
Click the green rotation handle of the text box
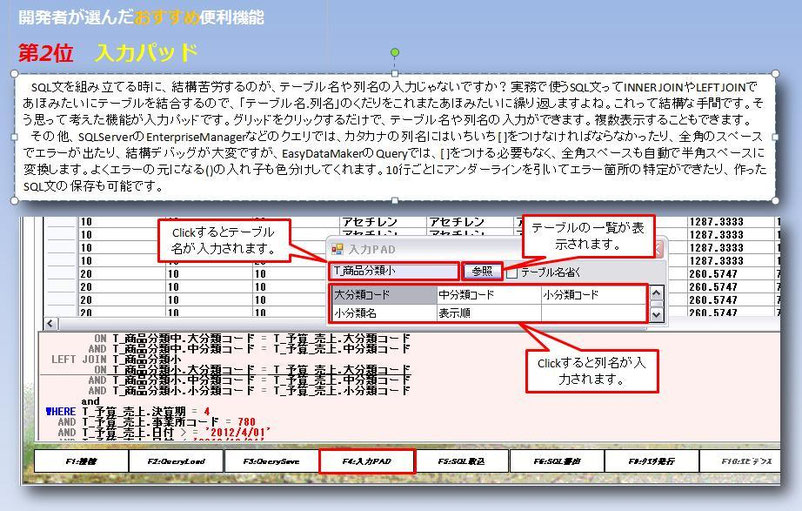click(x=395, y=52)
